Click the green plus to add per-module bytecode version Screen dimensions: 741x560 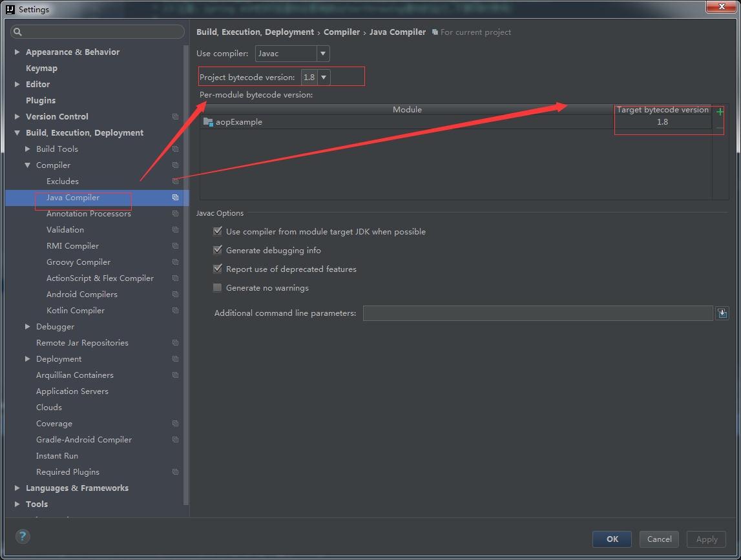[719, 111]
